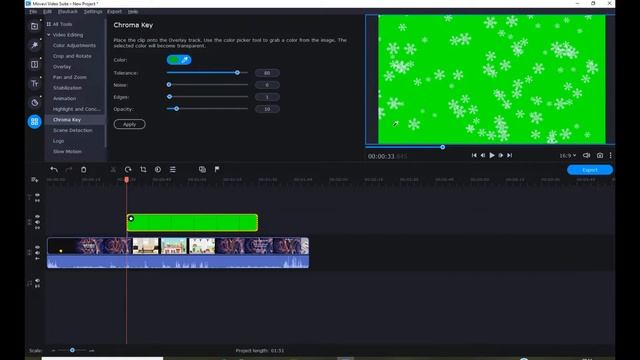Open the Edit menu
Screen dimensions: 640x360
tap(47, 12)
